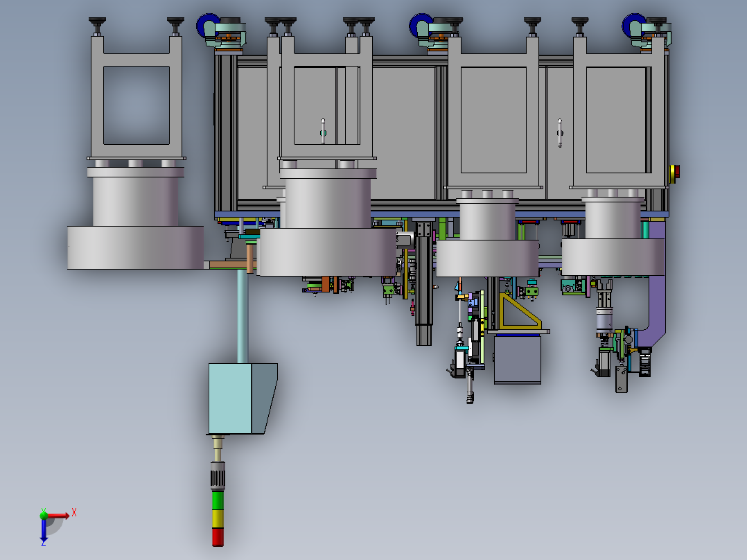Select the right cabinet door handle
Screen dimensions: 747x560
click(560, 133)
